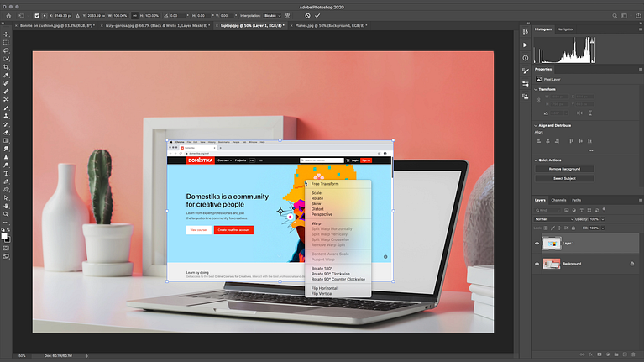Click the Select Subject button
This screenshot has height=362, width=644.
[x=564, y=178]
